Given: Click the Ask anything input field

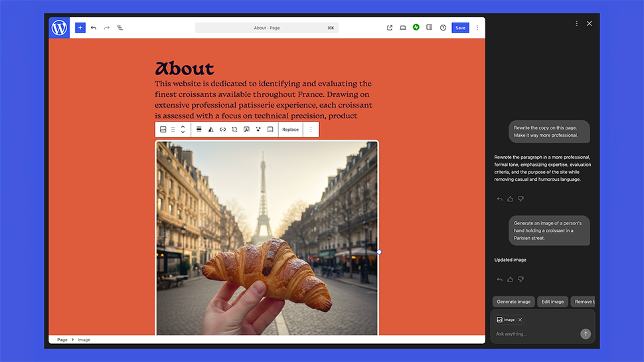Looking at the screenshot, I should coord(534,334).
